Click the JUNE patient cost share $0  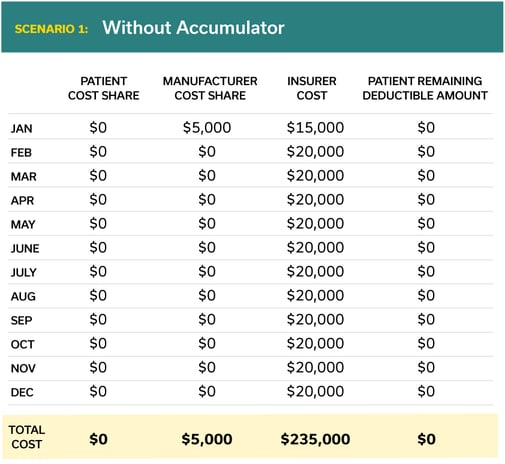pyautogui.click(x=98, y=247)
